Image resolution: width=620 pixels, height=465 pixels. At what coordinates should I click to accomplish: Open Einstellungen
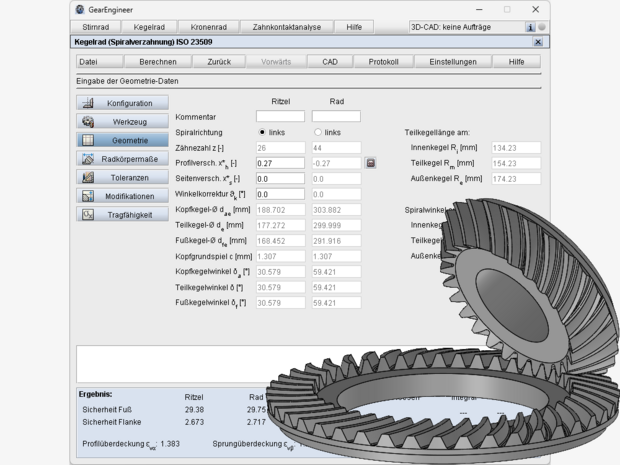pyautogui.click(x=453, y=62)
